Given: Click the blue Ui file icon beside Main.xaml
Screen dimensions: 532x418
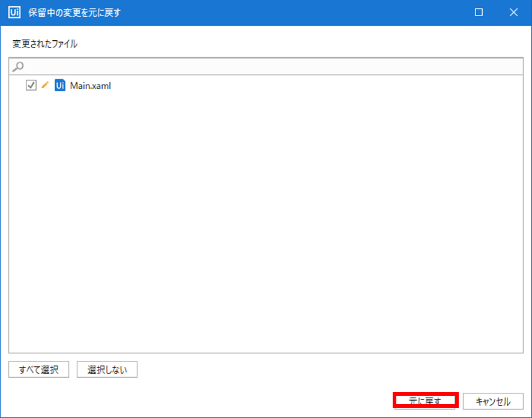Looking at the screenshot, I should point(59,85).
